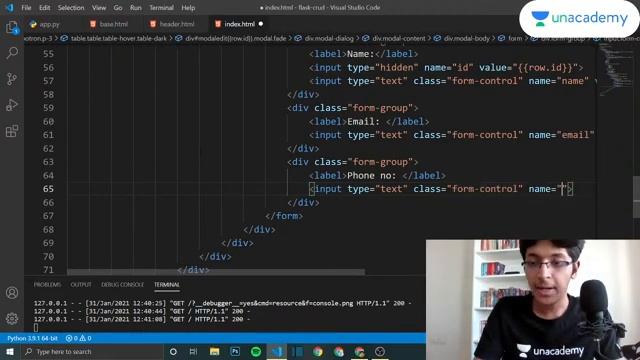Open the Terminal menu

(161, 8)
